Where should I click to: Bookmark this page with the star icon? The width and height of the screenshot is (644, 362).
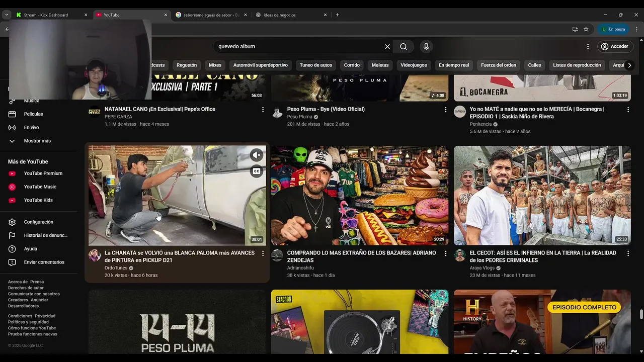click(586, 29)
